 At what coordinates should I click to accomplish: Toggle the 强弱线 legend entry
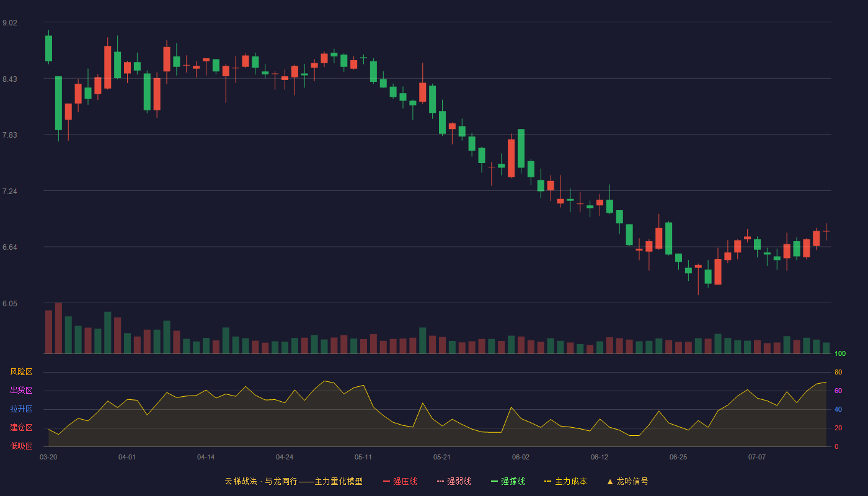click(454, 481)
